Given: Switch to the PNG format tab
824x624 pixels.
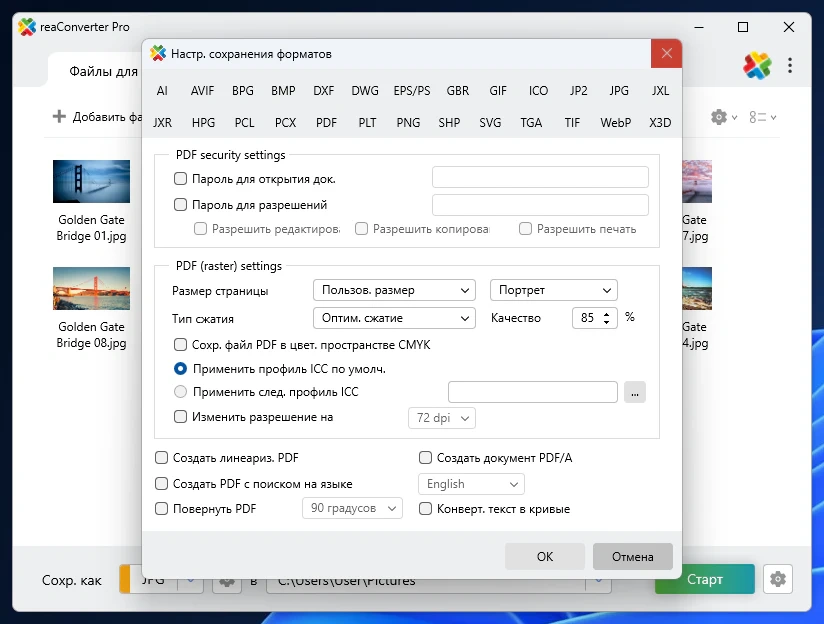Looking at the screenshot, I should pos(408,122).
